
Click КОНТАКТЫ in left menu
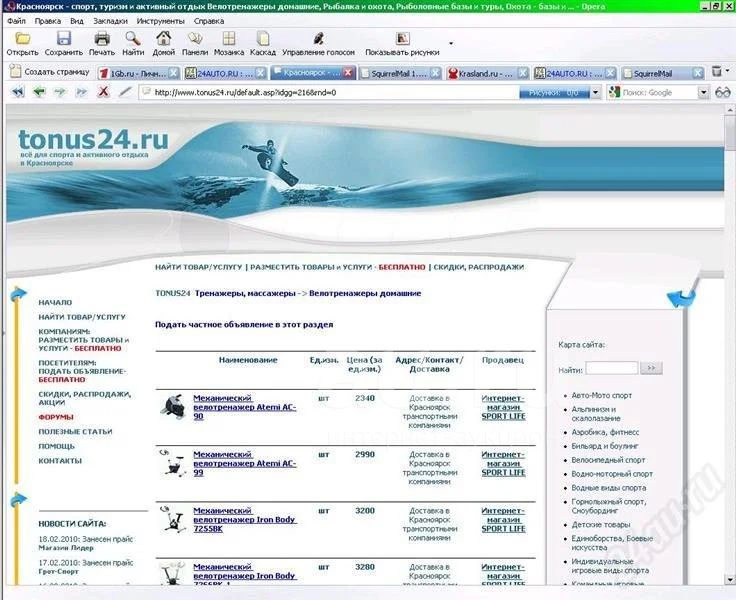(60, 461)
